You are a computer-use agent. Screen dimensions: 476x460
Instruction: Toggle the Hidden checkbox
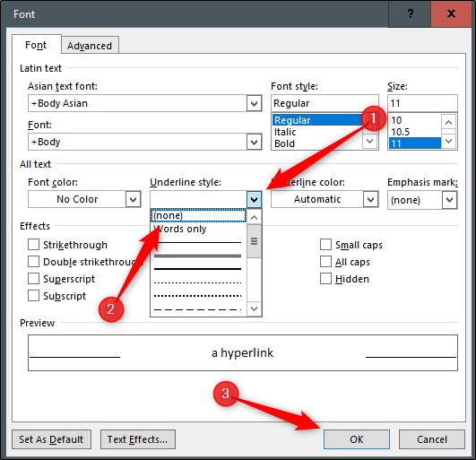point(325,279)
